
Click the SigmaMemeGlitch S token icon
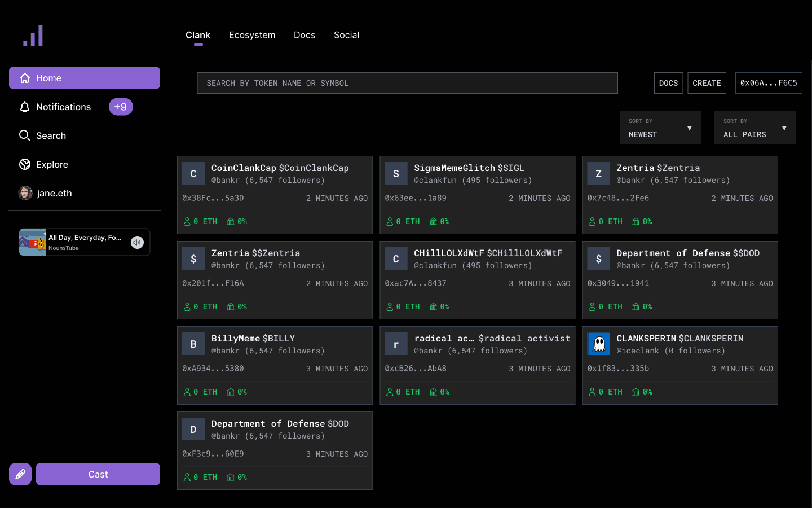pos(396,174)
